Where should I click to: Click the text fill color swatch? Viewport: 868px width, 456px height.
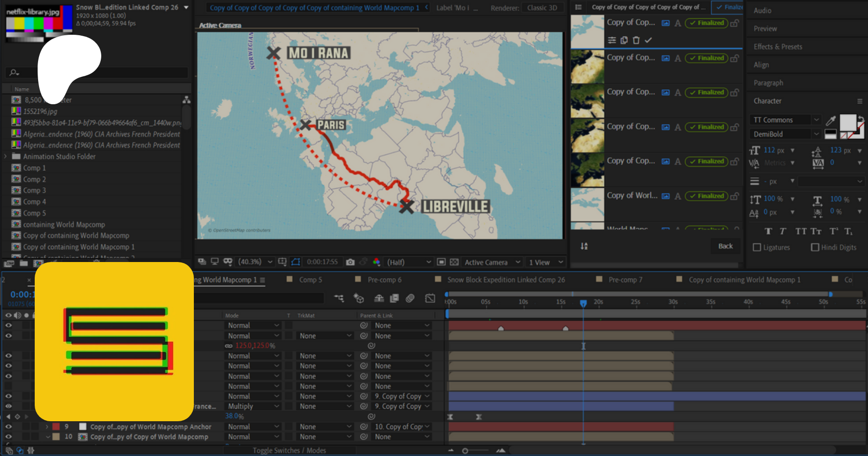tap(847, 123)
